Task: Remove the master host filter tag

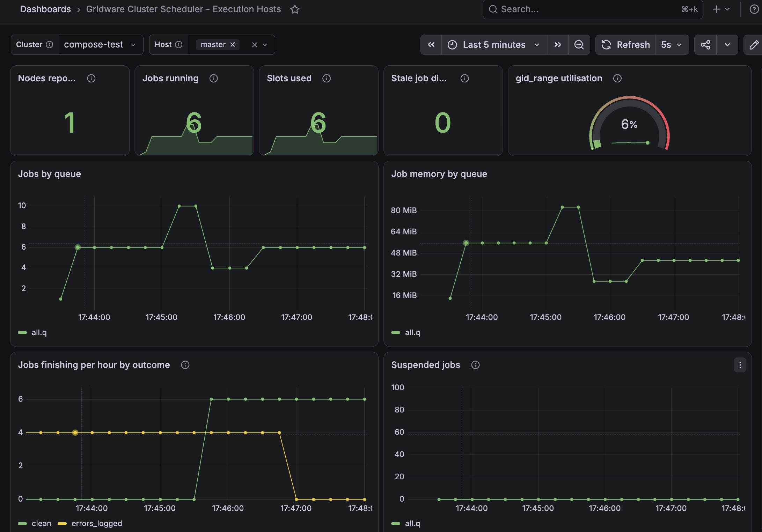Action: tap(233, 45)
